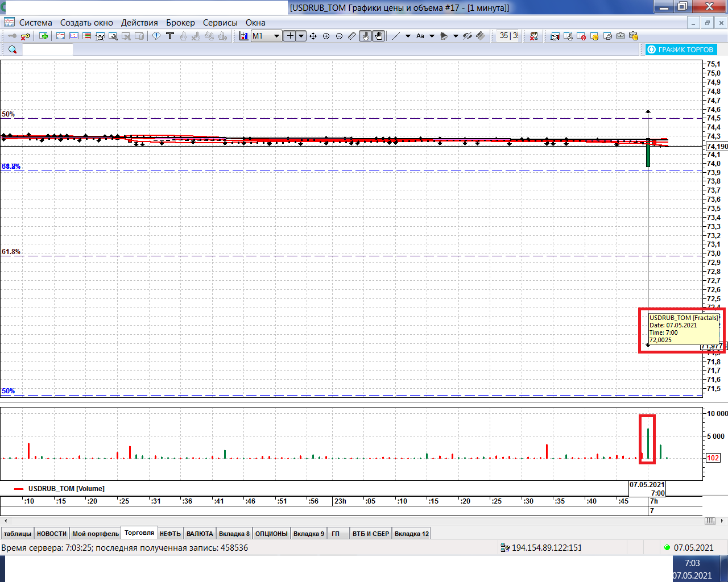This screenshot has height=582, width=728.
Task: Select the open hand pan tool
Action: click(x=379, y=36)
